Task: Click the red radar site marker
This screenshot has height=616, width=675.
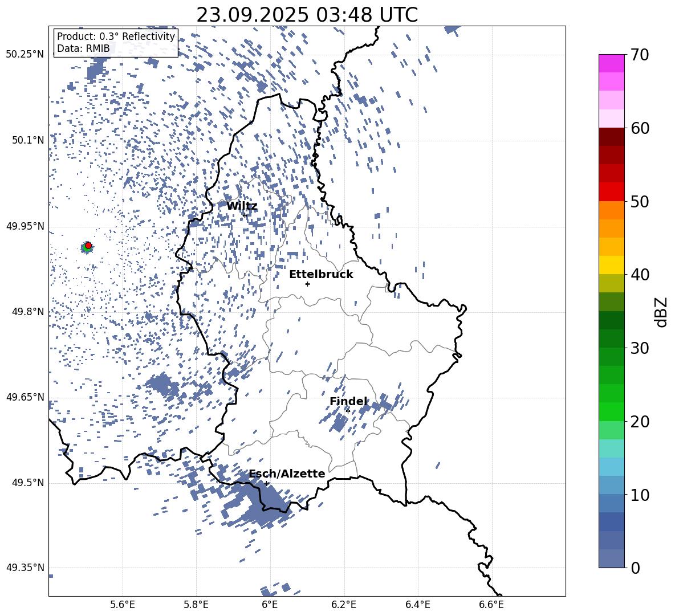Action: (88, 246)
